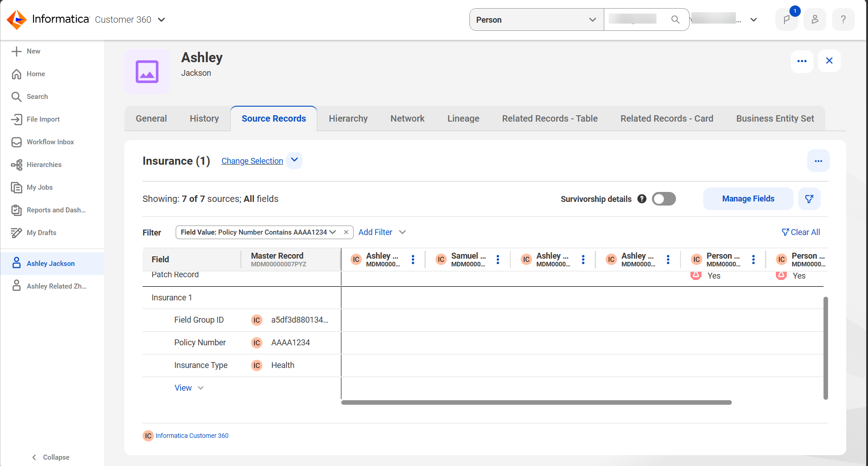Image resolution: width=868 pixels, height=466 pixels.
Task: Open Hierarchies in sidebar
Action: tap(44, 165)
